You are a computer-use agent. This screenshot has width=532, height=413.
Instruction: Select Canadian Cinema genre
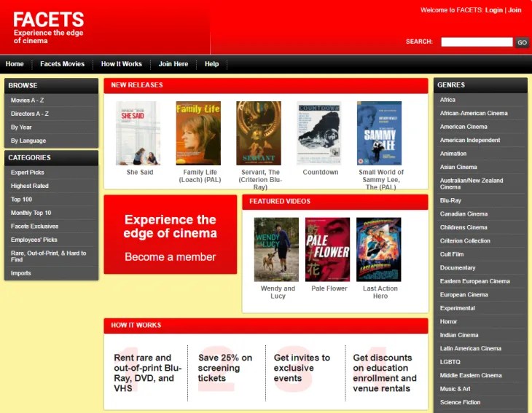(x=463, y=214)
